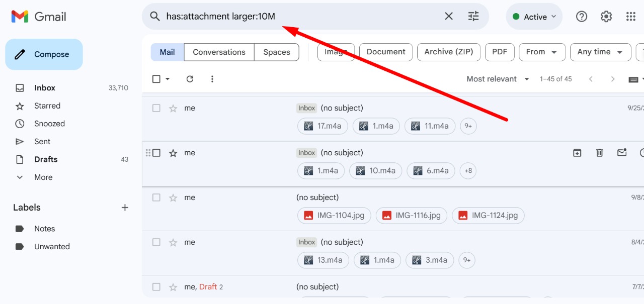Delete the hovered email via trash icon
Screen dimensions: 644x304
point(600,153)
